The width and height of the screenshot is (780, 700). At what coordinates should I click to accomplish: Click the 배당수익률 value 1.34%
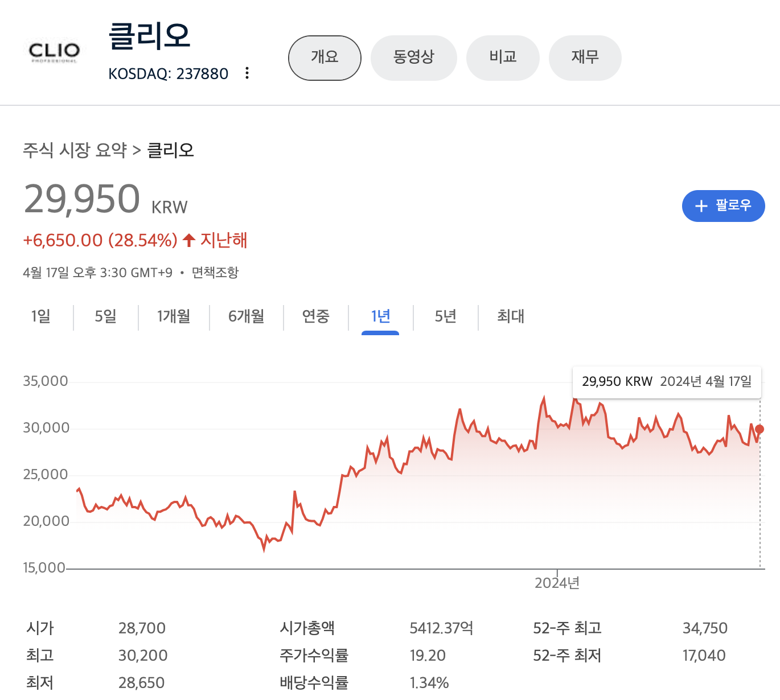click(x=429, y=683)
